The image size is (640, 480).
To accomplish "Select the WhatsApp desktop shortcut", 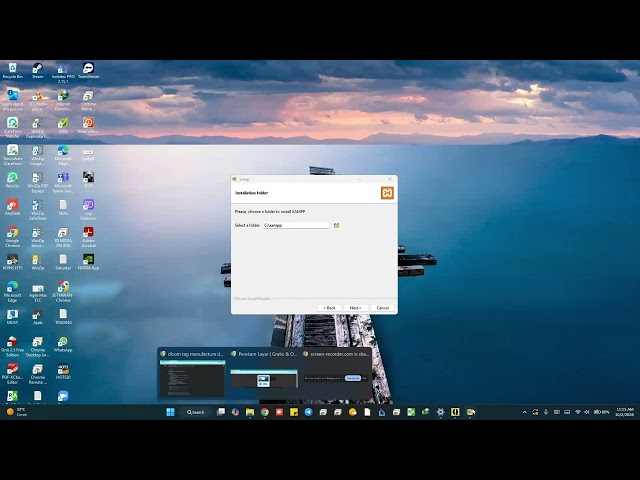I will coord(63,344).
